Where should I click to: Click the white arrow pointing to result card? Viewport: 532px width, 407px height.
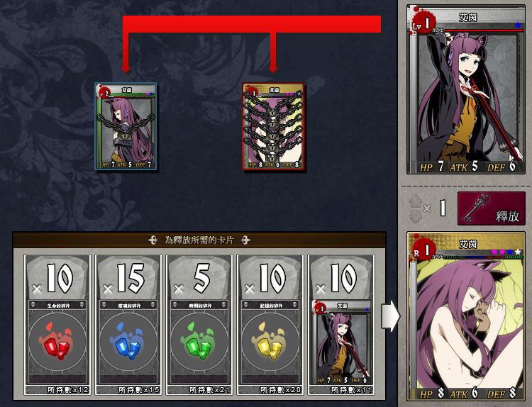[391, 316]
